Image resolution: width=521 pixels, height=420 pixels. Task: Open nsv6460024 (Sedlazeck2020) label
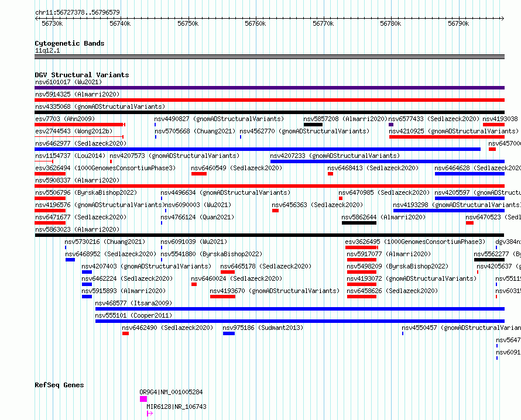coord(236,278)
